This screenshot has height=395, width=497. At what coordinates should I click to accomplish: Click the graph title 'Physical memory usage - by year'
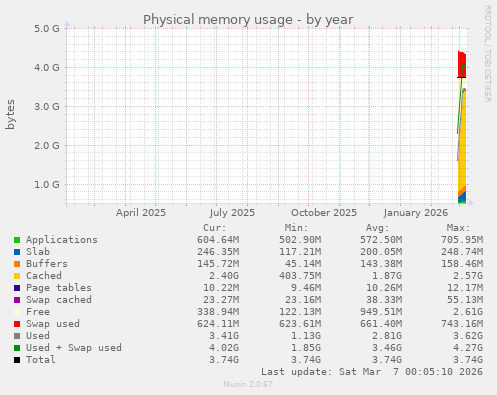pos(248,20)
